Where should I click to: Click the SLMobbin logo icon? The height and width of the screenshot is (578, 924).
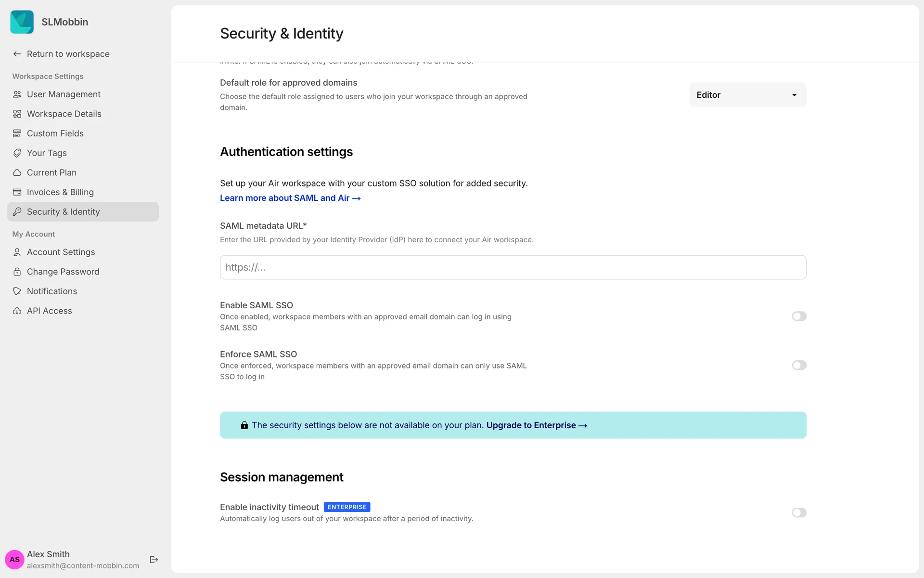[x=22, y=22]
